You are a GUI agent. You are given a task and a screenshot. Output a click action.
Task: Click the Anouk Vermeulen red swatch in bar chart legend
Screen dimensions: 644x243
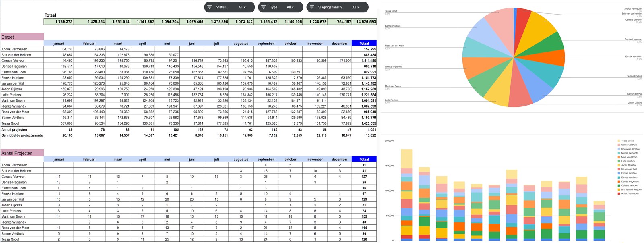[619, 193]
